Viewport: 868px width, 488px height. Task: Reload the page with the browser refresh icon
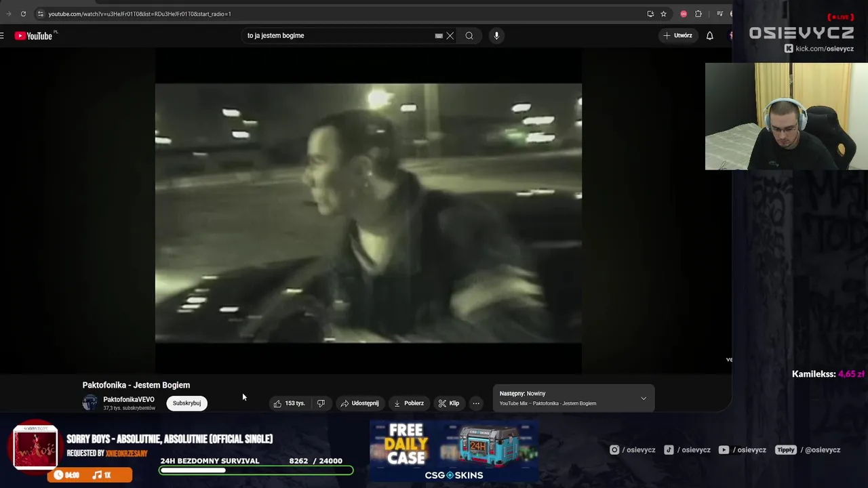click(23, 14)
